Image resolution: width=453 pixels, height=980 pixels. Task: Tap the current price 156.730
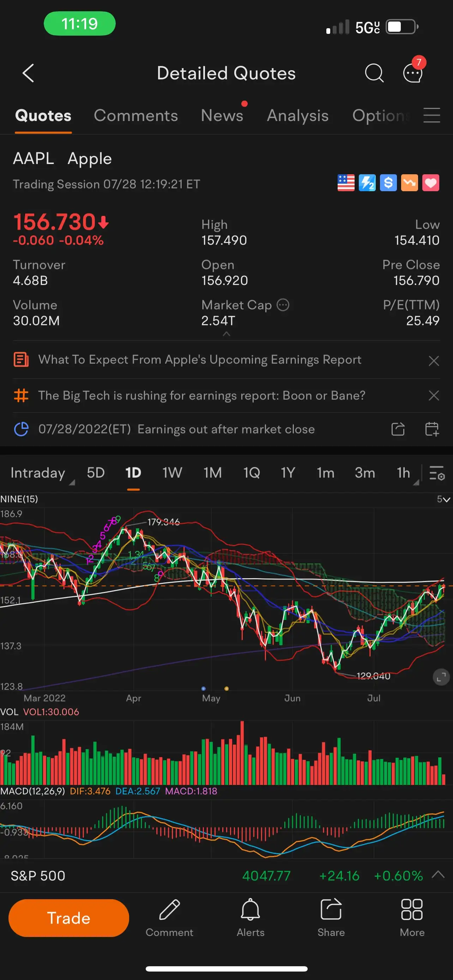coord(54,222)
